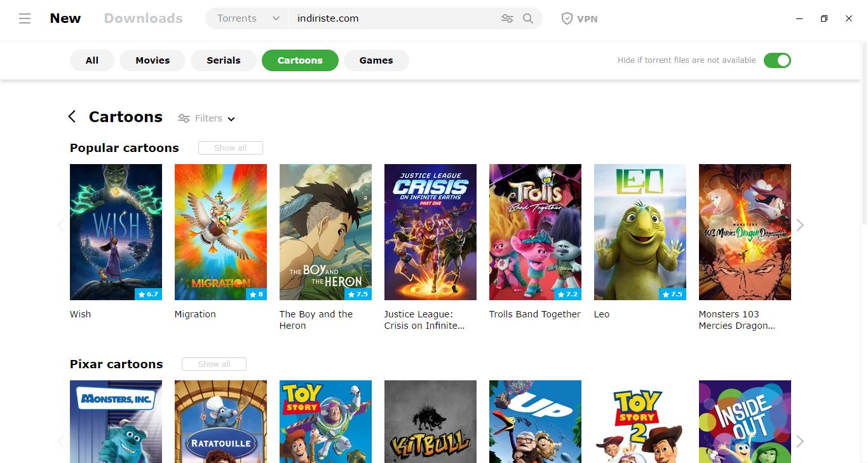Click the VPN shield icon

pyautogui.click(x=567, y=18)
